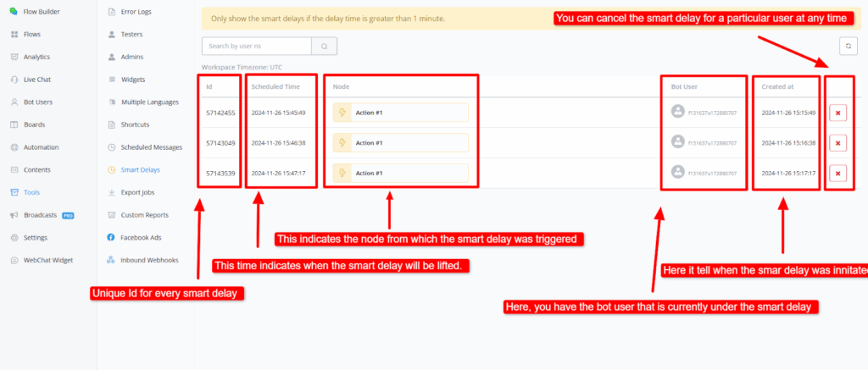Open Action #1 node in second row
This screenshot has height=370, width=868.
400,143
